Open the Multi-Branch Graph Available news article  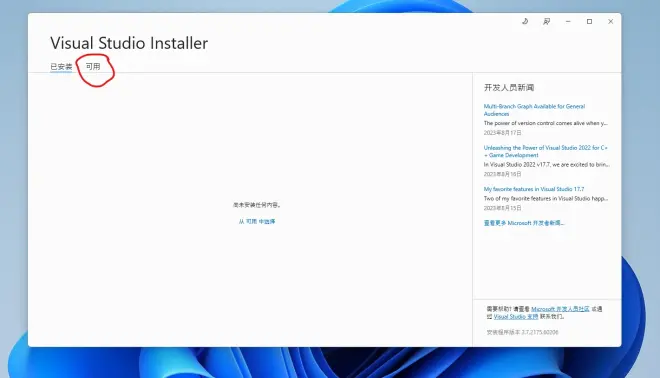(x=534, y=110)
